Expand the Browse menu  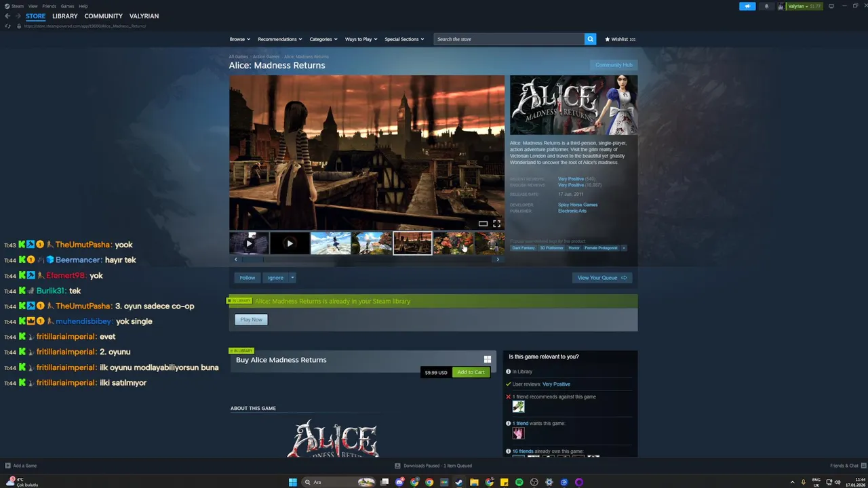tap(239, 39)
